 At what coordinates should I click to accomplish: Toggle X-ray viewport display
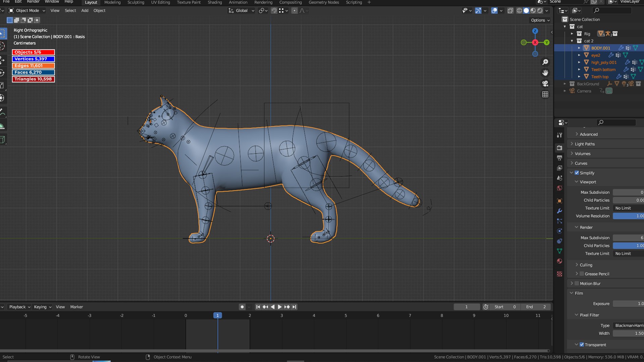click(510, 11)
